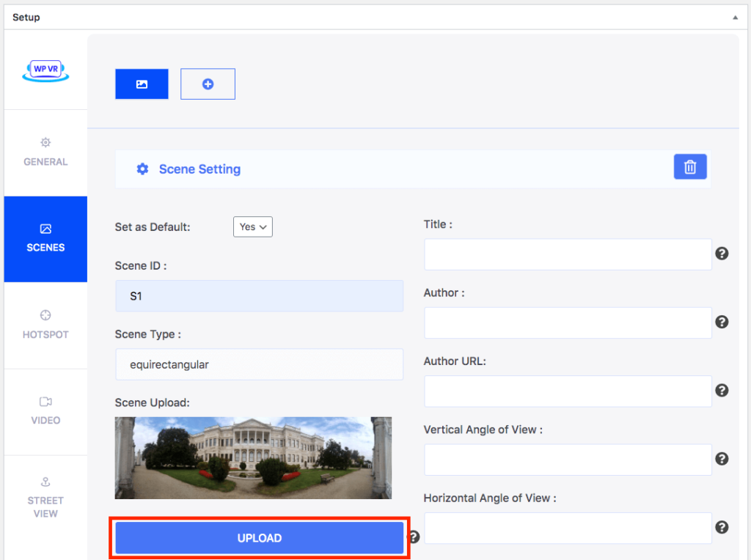The width and height of the screenshot is (751, 560).
Task: Click the WP VR logo
Action: coord(45,71)
